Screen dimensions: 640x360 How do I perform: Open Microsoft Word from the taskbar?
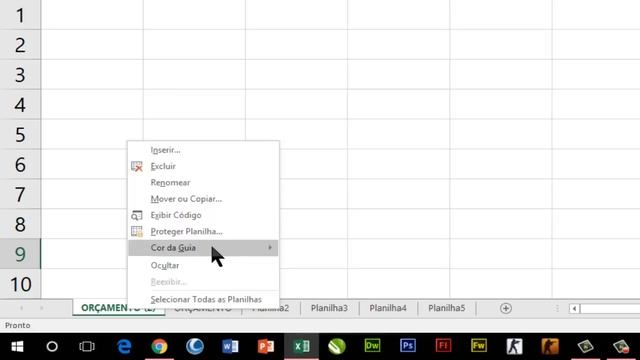(230, 347)
